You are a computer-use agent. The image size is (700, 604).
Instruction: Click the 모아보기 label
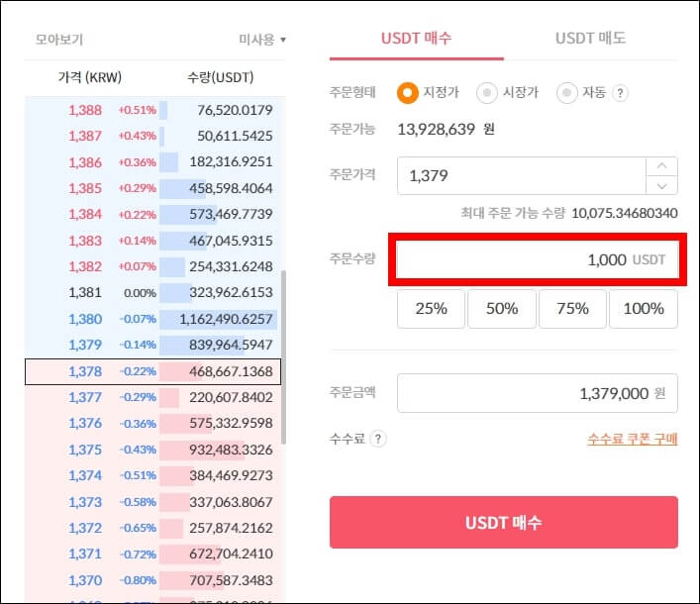59,40
